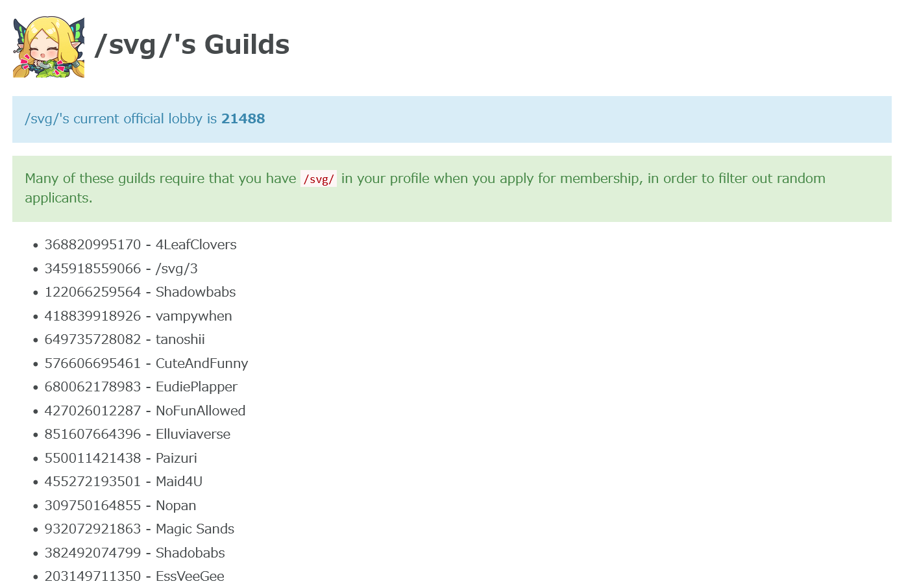Image resolution: width=906 pixels, height=588 pixels.
Task: Select the CuteAndFunny guild row
Action: (146, 363)
